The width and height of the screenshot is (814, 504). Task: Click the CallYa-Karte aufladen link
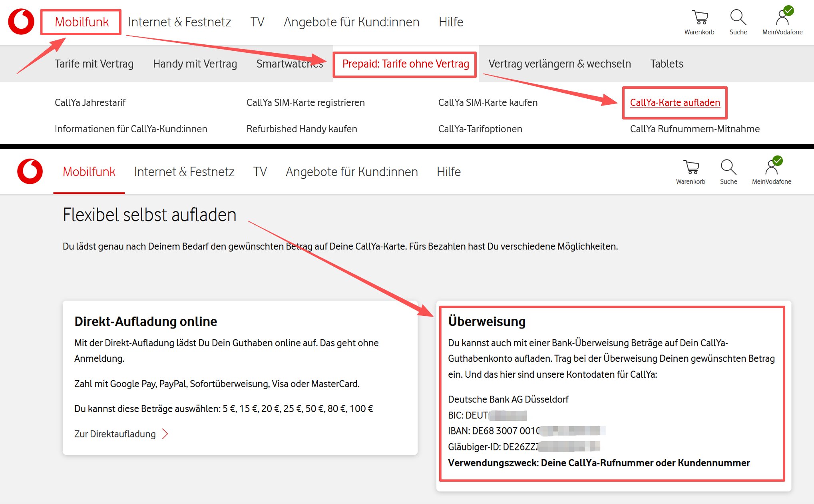tap(675, 102)
